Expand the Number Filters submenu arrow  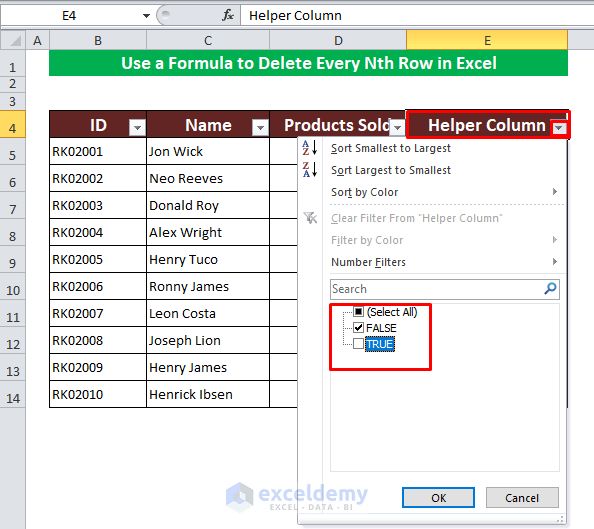[555, 261]
